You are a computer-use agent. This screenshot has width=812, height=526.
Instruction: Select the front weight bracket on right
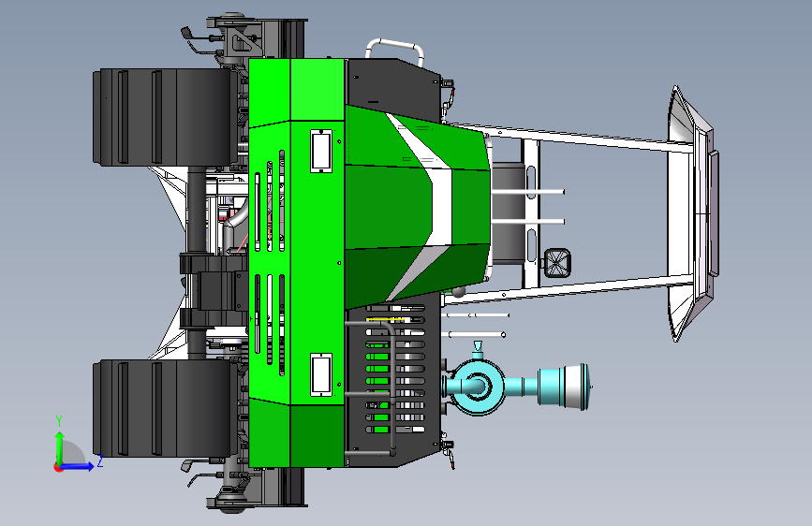[x=693, y=213]
